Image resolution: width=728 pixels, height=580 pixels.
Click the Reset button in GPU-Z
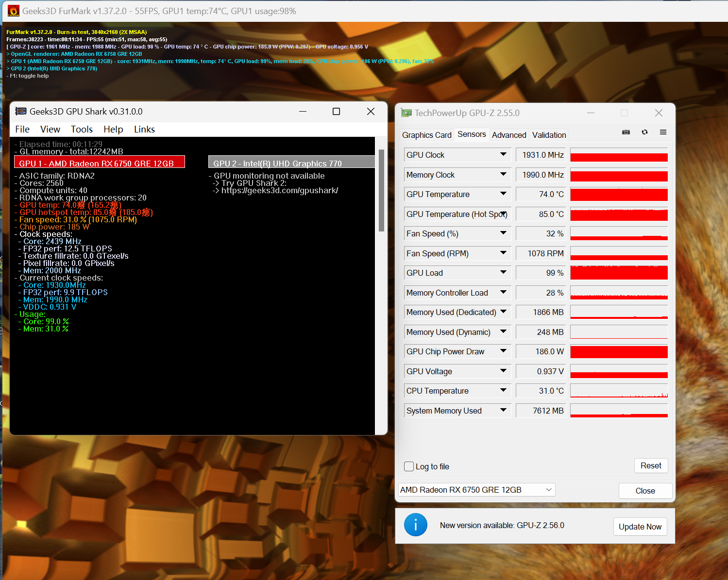pos(651,465)
